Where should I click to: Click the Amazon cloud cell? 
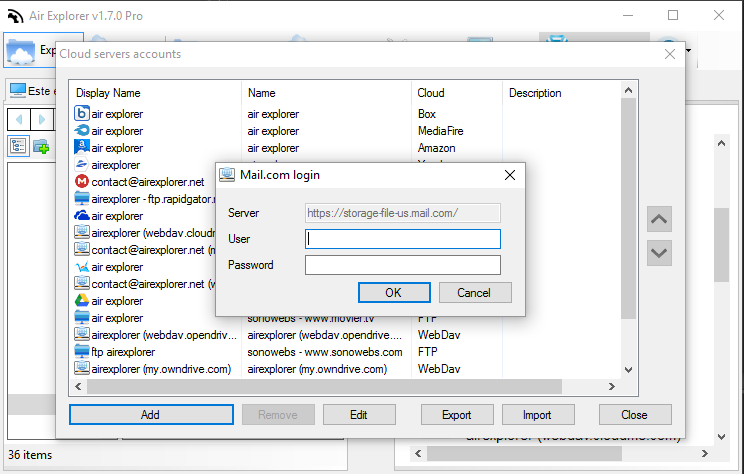pos(437,148)
